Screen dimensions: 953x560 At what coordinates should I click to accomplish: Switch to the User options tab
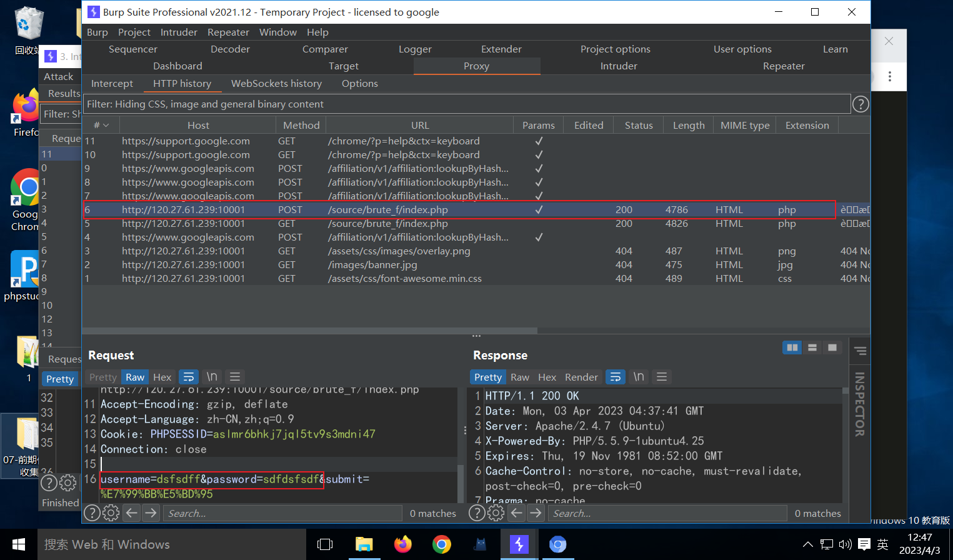point(742,49)
